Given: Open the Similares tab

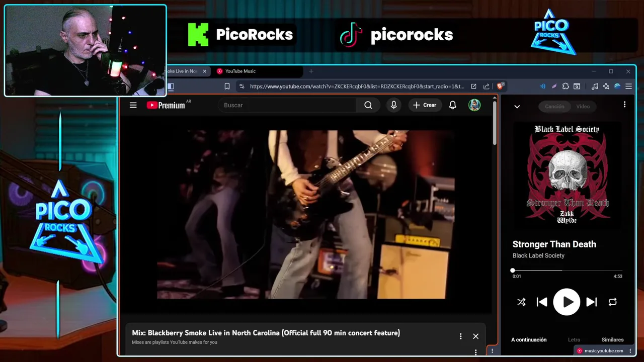Looking at the screenshot, I should click(x=612, y=340).
